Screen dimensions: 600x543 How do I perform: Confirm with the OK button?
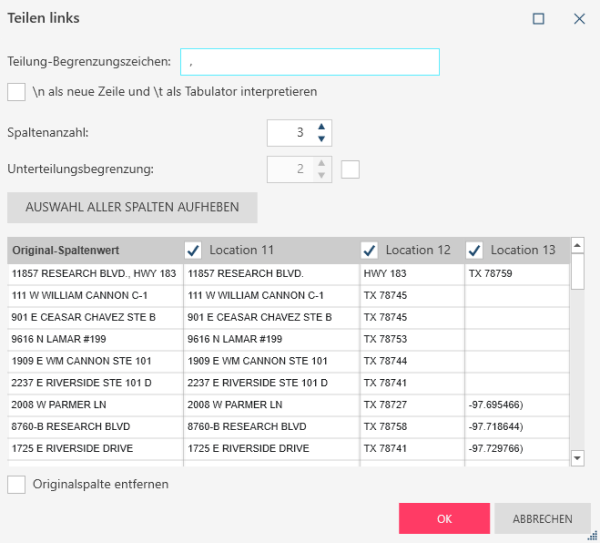coord(445,519)
